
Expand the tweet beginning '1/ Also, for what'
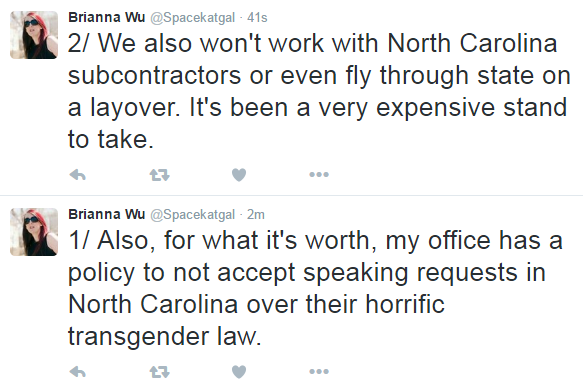click(315, 288)
